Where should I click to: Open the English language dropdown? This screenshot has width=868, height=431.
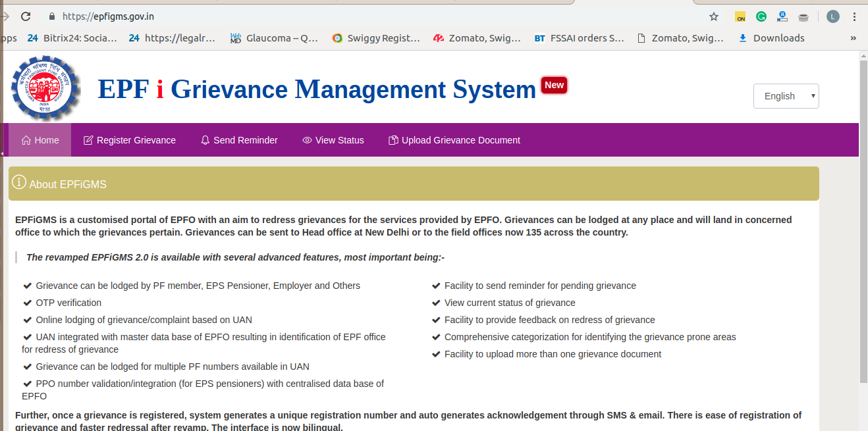pos(785,95)
